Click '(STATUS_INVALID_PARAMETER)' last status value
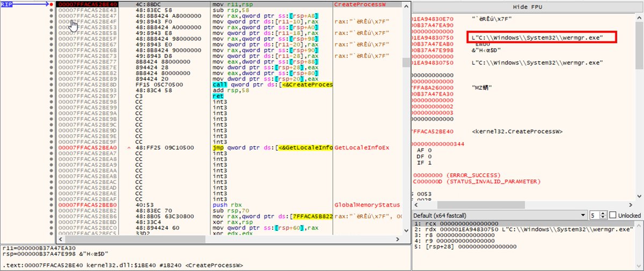The height and width of the screenshot is (271, 644). tap(494, 181)
